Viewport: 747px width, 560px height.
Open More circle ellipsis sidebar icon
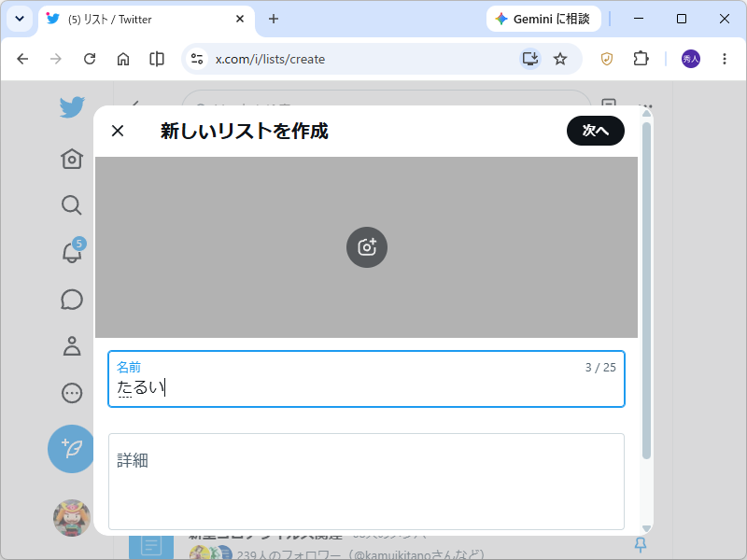(72, 393)
